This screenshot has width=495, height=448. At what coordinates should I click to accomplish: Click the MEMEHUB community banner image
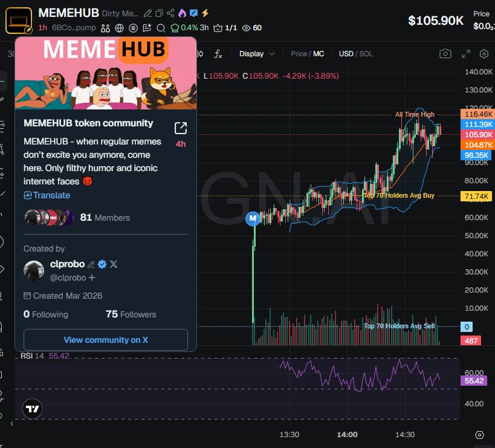[106, 73]
